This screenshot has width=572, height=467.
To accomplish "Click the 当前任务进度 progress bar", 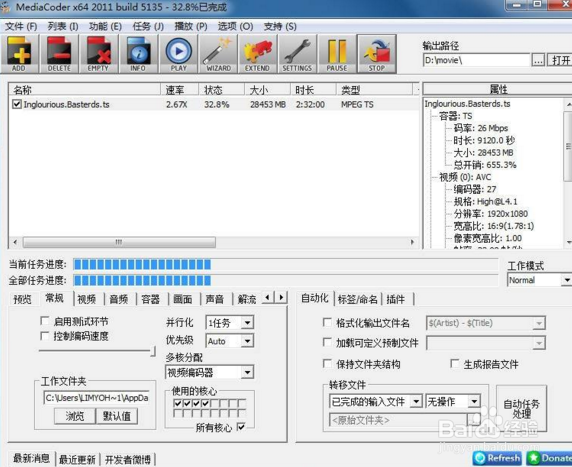I will click(286, 265).
